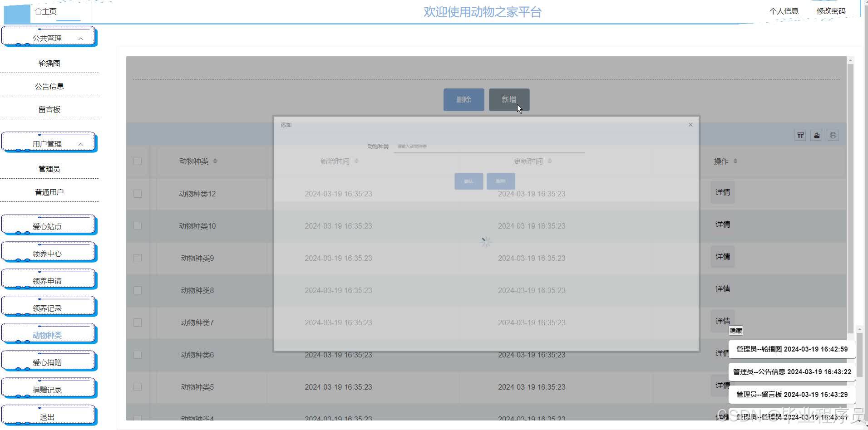Click the 动物种类5 cell text

tap(197, 387)
